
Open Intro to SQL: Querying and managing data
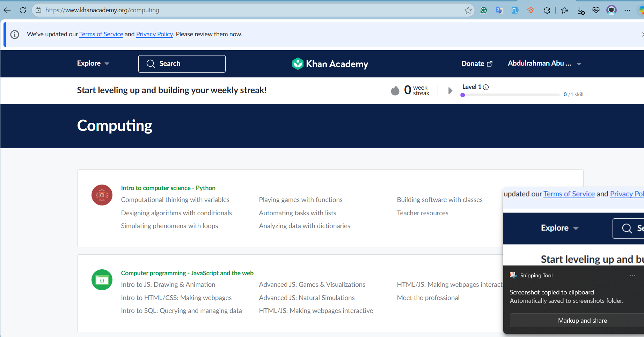pos(181,311)
